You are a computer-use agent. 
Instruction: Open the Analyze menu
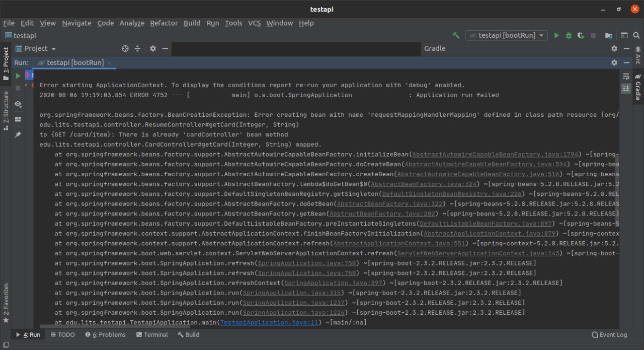pyautogui.click(x=132, y=23)
